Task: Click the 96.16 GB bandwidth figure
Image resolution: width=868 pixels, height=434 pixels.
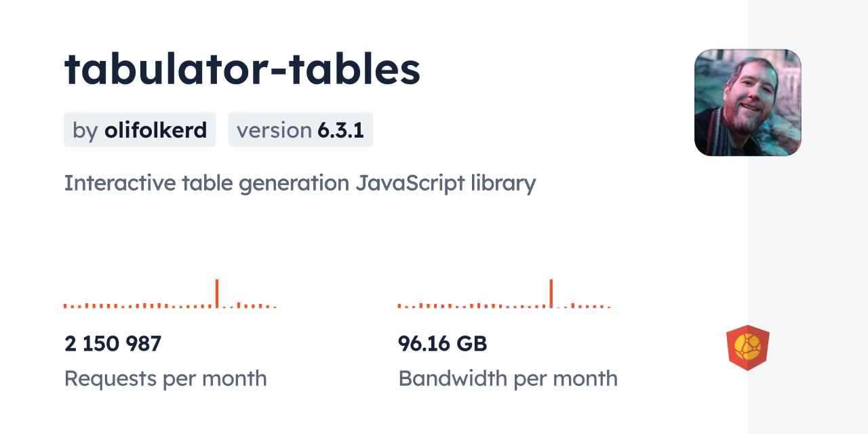Action: [442, 344]
